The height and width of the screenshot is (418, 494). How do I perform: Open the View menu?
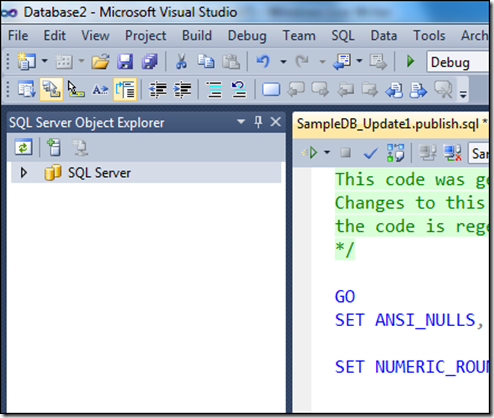click(x=95, y=36)
